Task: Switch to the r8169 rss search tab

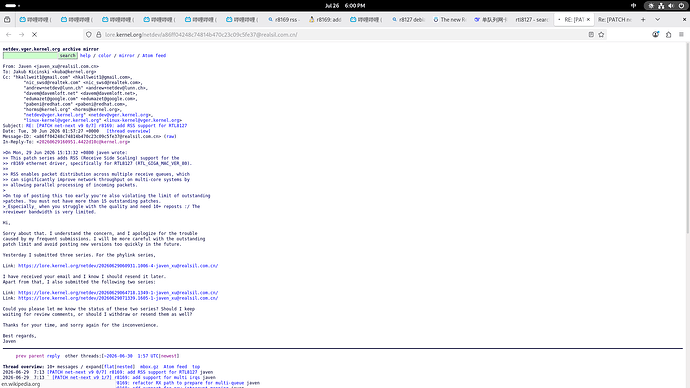Action: (284, 19)
